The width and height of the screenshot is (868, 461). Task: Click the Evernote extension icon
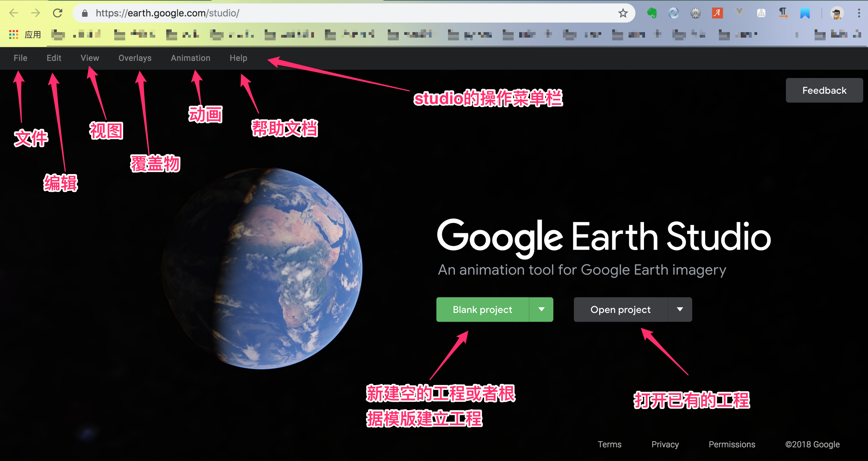(653, 13)
